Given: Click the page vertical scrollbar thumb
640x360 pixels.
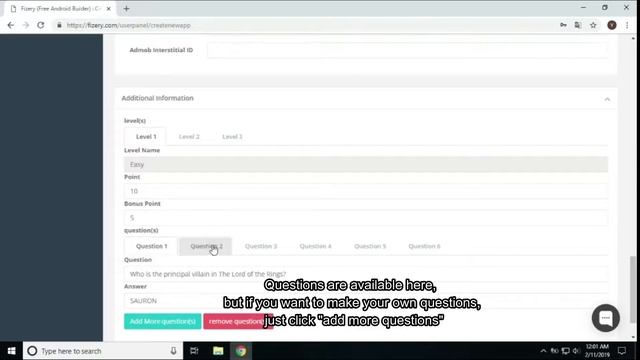Looking at the screenshot, I should (633, 289).
